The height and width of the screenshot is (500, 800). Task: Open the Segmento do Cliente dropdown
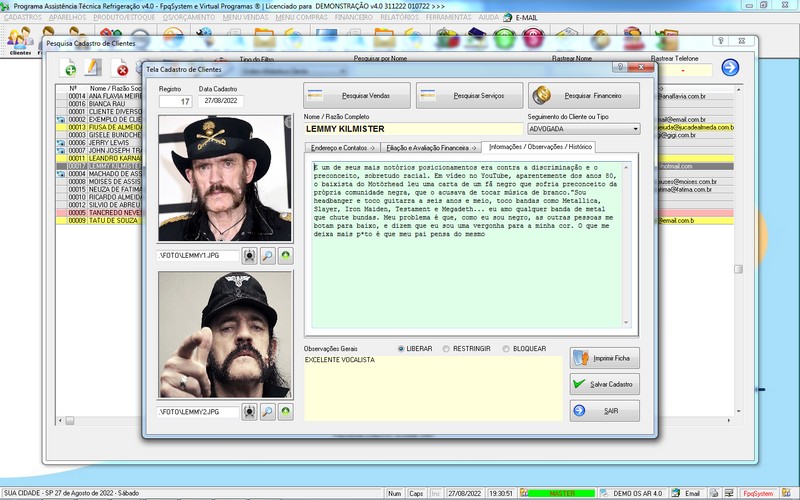[635, 129]
